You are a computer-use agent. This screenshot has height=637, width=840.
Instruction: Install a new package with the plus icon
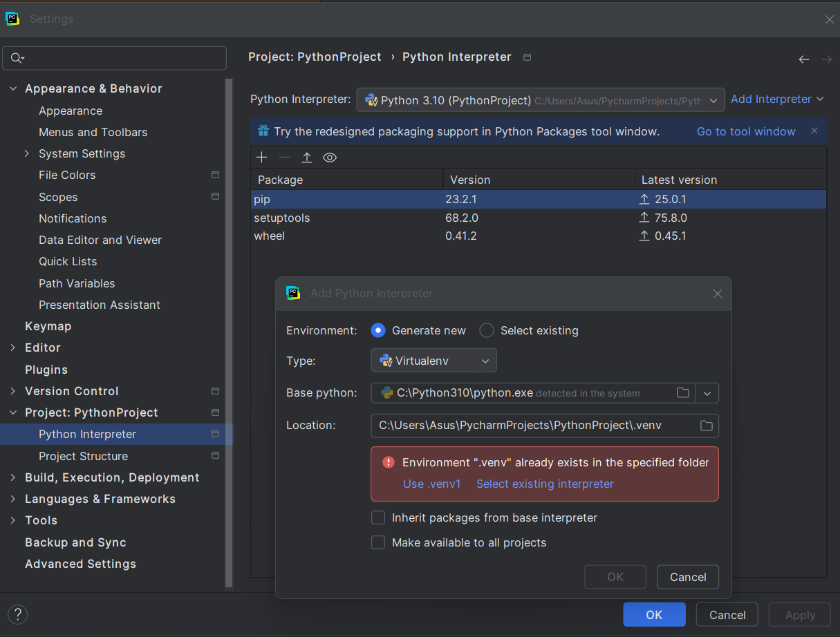261,158
